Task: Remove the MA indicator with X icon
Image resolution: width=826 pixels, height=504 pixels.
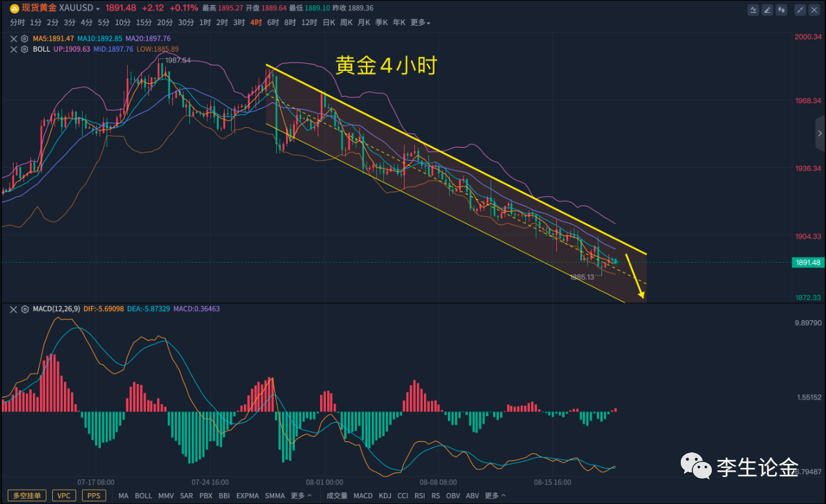Action: tap(14, 39)
